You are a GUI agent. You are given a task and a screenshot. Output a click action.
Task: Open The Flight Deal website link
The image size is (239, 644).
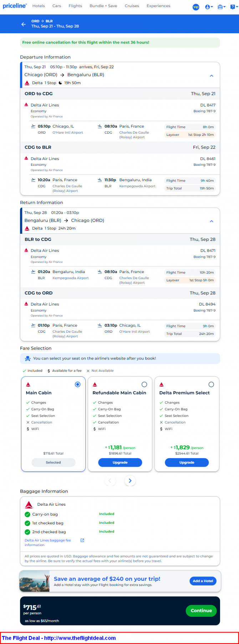pyautogui.click(x=59, y=638)
